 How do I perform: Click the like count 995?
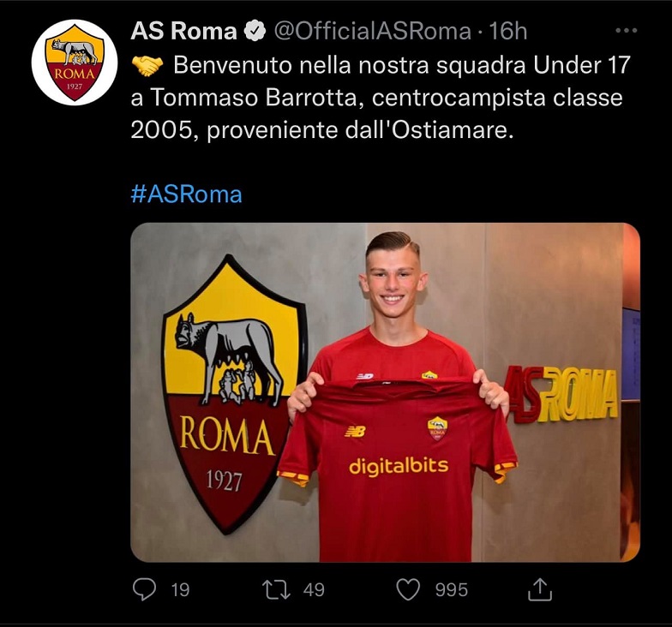pos(452,590)
